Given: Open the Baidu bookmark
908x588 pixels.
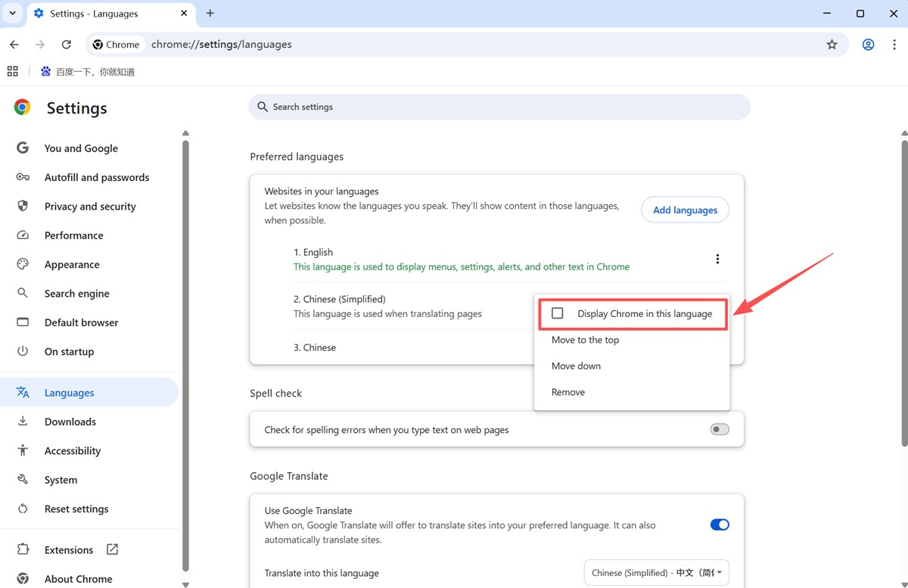Looking at the screenshot, I should [x=88, y=72].
